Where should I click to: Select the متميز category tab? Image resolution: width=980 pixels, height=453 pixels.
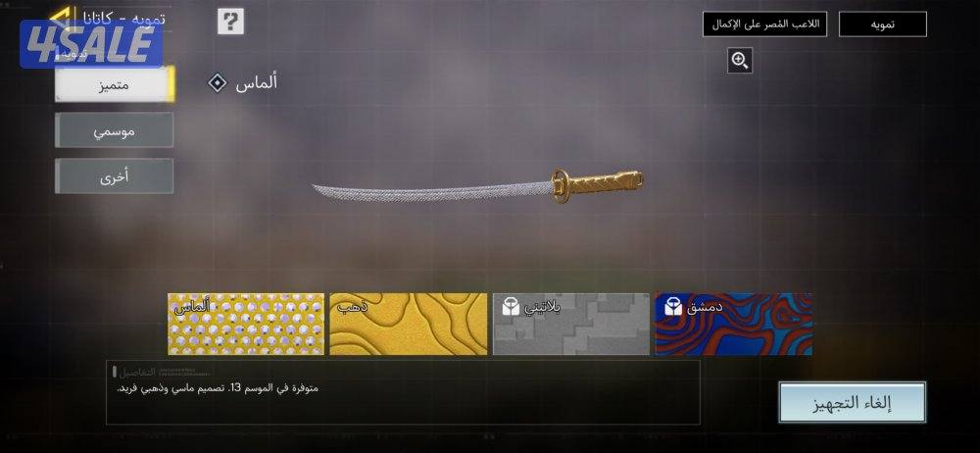click(x=115, y=84)
